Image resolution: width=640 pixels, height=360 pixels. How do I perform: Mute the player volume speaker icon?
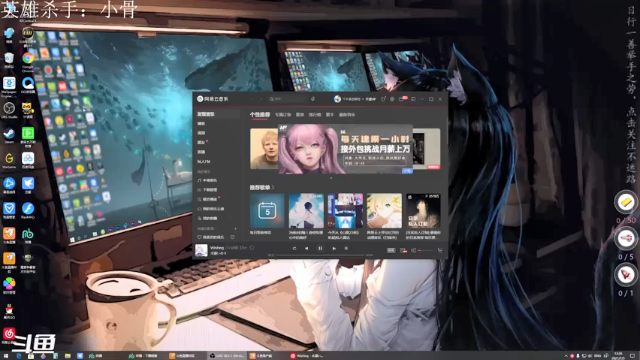pos(413,250)
